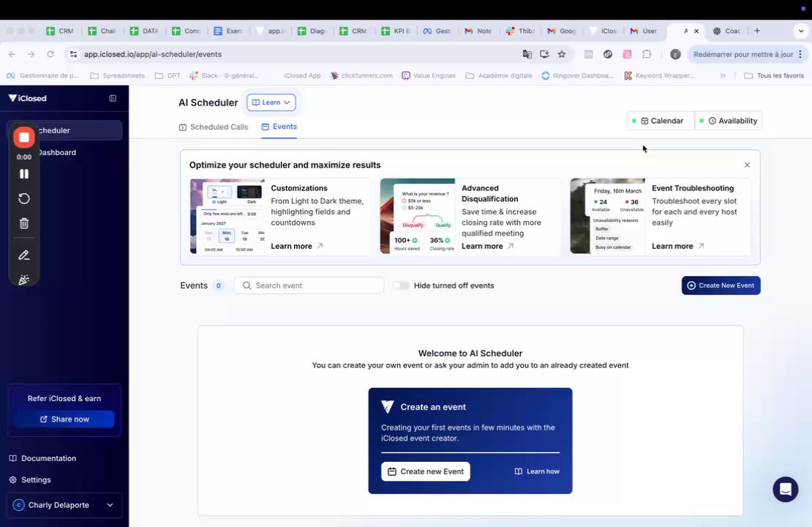Expand the Learn dropdown next to AI Scheduler
This screenshot has height=527, width=812.
pos(271,102)
